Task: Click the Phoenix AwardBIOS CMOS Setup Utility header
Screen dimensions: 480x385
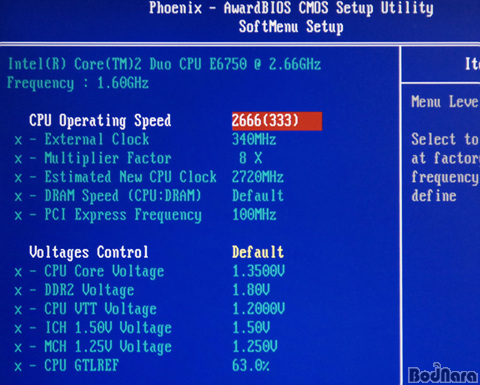Action: (291, 8)
